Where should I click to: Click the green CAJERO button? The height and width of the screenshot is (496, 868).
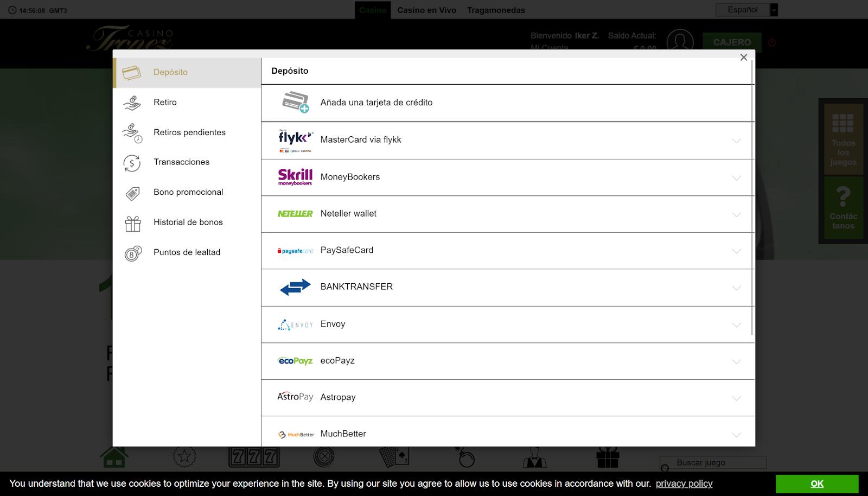732,42
